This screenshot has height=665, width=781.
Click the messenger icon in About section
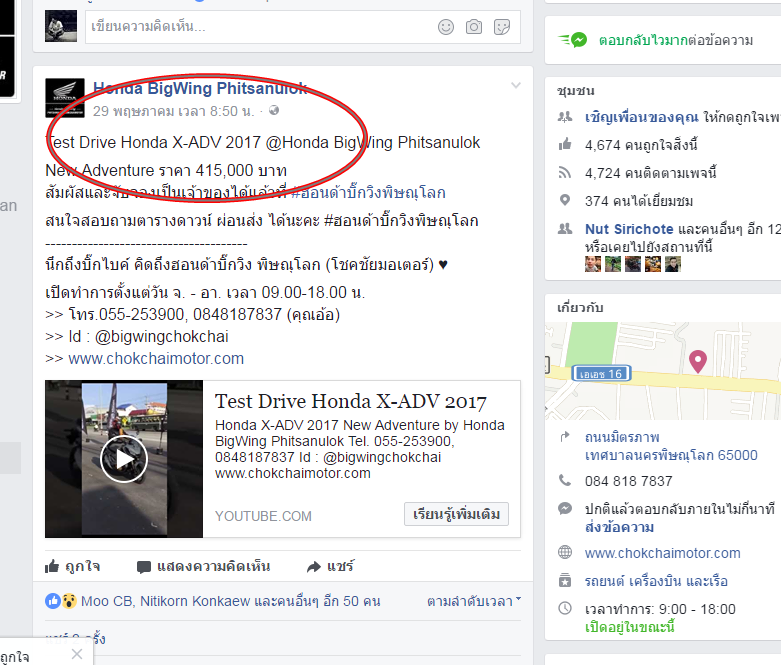565,509
